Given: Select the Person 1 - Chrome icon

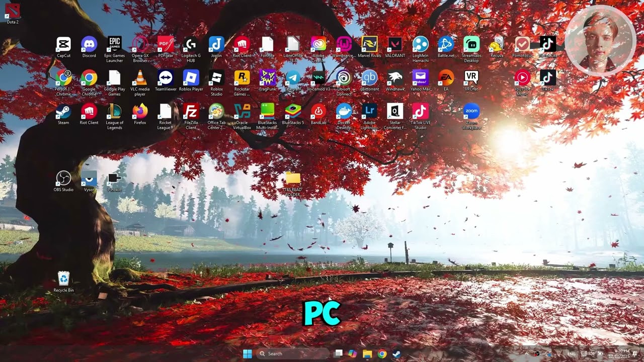Looking at the screenshot, I should (x=63, y=82).
